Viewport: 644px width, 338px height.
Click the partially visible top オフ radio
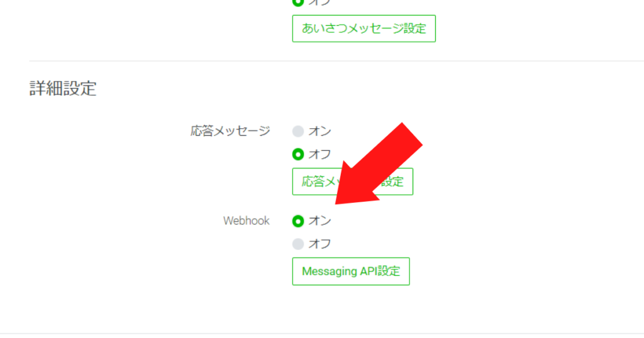tap(298, 2)
